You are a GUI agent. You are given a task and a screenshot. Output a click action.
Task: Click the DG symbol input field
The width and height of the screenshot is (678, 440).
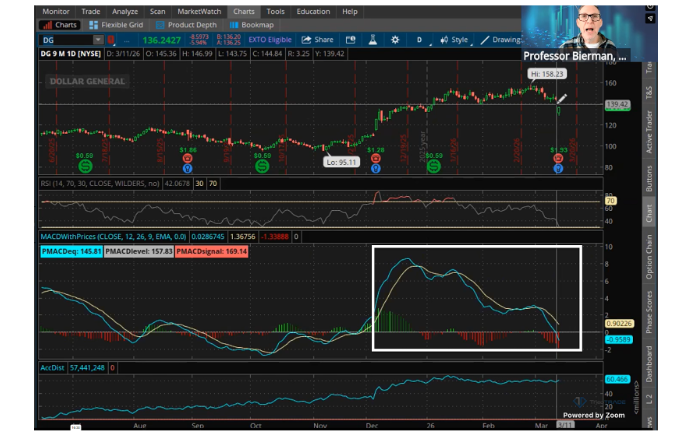[x=66, y=40]
